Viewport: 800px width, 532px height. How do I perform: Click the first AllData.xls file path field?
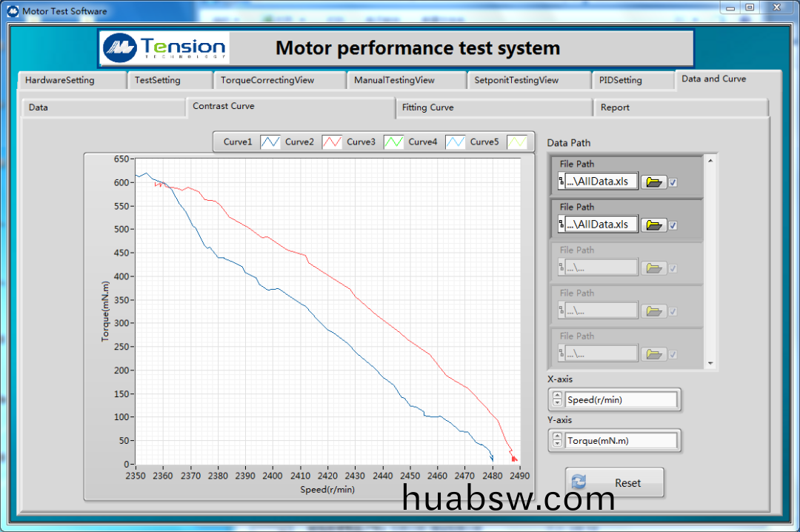tap(601, 182)
